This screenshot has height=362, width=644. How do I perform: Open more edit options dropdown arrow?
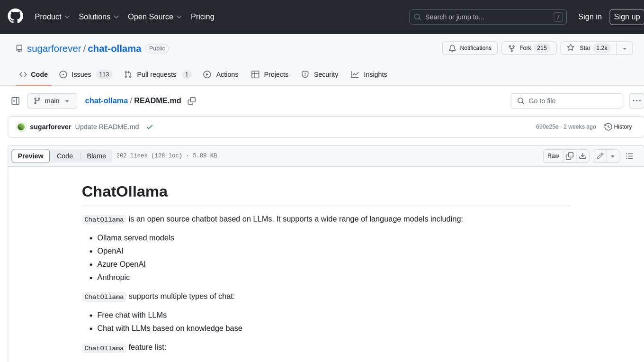[613, 156]
